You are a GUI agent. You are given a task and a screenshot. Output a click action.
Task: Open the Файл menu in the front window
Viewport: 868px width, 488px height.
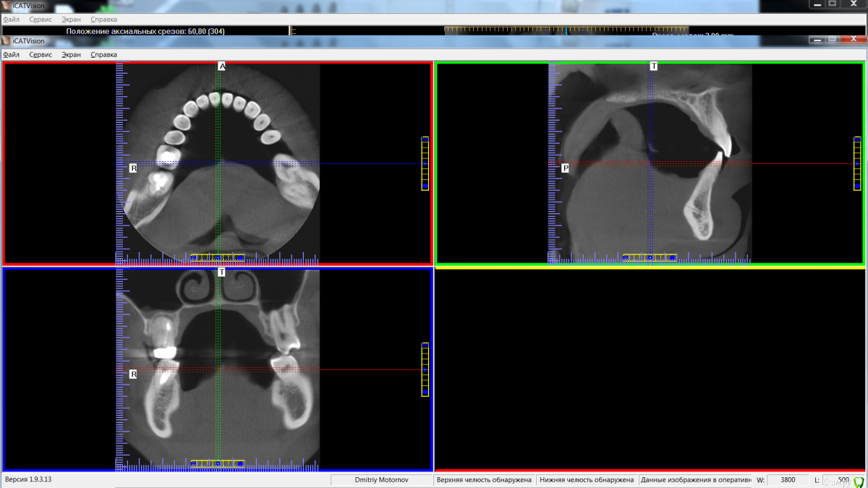[11, 55]
